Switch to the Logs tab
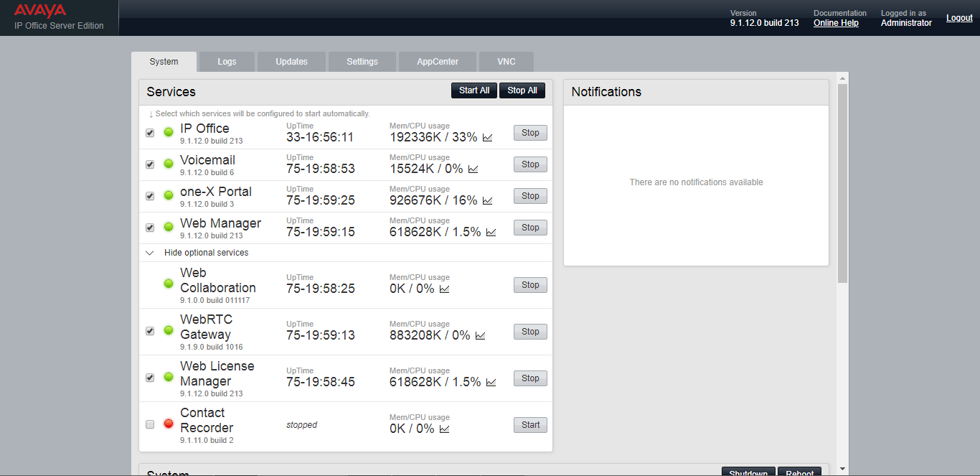 coord(227,62)
